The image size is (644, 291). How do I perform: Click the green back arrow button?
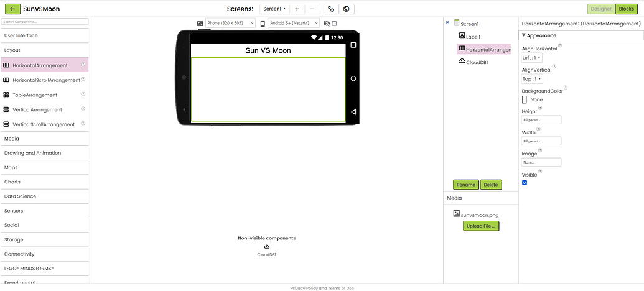(x=11, y=9)
